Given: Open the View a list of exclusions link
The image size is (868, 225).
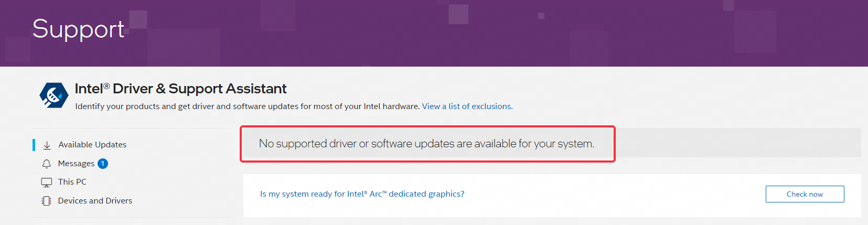Looking at the screenshot, I should (467, 106).
